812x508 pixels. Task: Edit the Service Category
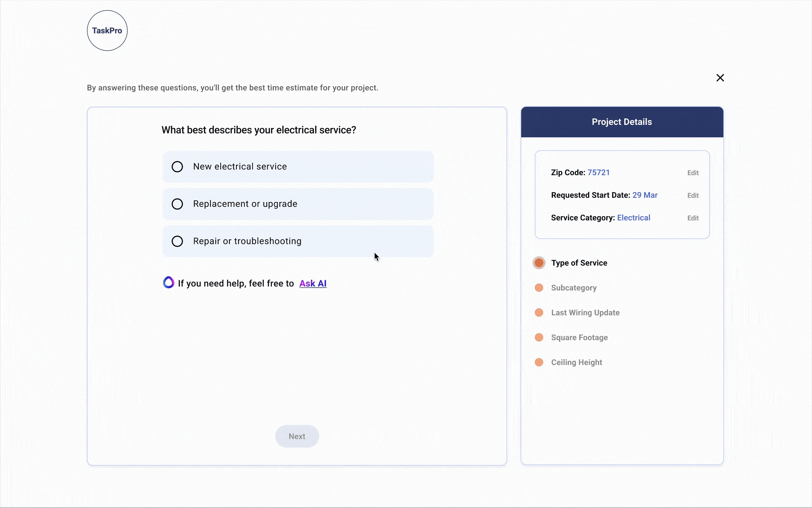[693, 218]
